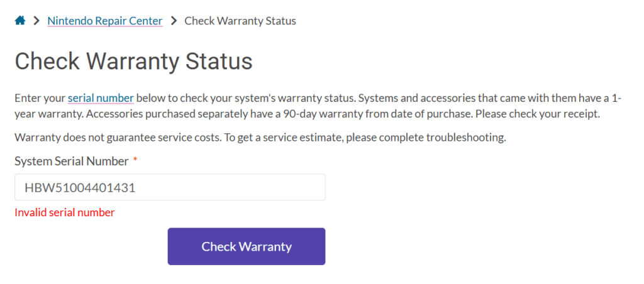Click the chevron before Check Warranty Status breadcrumb
The image size is (644, 284).
coord(174,21)
